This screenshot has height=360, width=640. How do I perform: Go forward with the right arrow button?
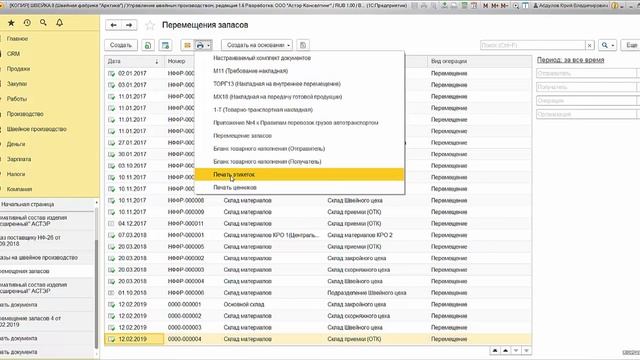tap(129, 25)
